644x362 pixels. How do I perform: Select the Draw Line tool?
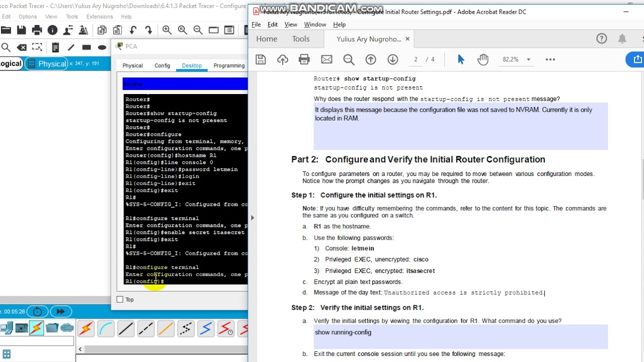click(71, 47)
